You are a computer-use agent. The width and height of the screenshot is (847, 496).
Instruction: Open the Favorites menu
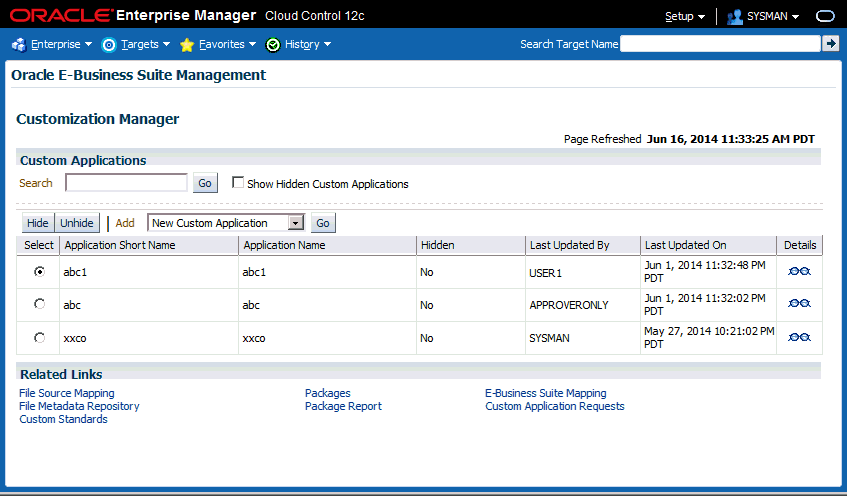[227, 44]
